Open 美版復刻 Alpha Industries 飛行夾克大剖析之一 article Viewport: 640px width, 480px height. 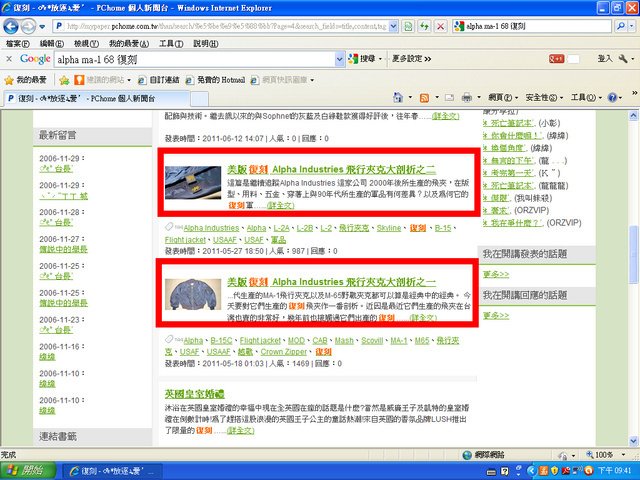[x=331, y=282]
